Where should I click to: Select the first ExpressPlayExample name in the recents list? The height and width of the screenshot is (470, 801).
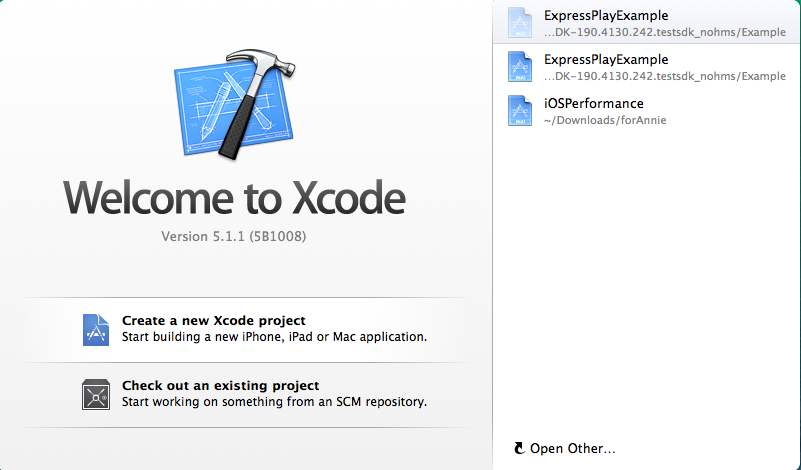(606, 16)
